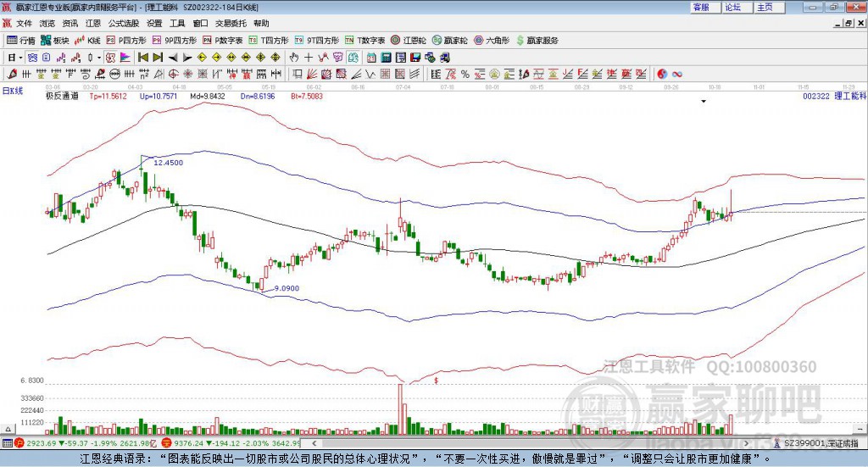Open the 文件 menu
This screenshot has height=467, width=868.
click(x=24, y=23)
